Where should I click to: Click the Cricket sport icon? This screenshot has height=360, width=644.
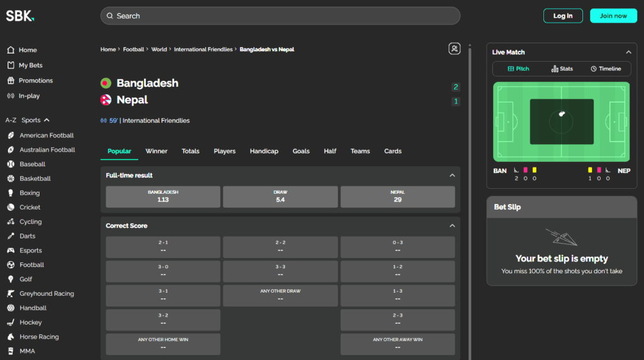click(11, 207)
